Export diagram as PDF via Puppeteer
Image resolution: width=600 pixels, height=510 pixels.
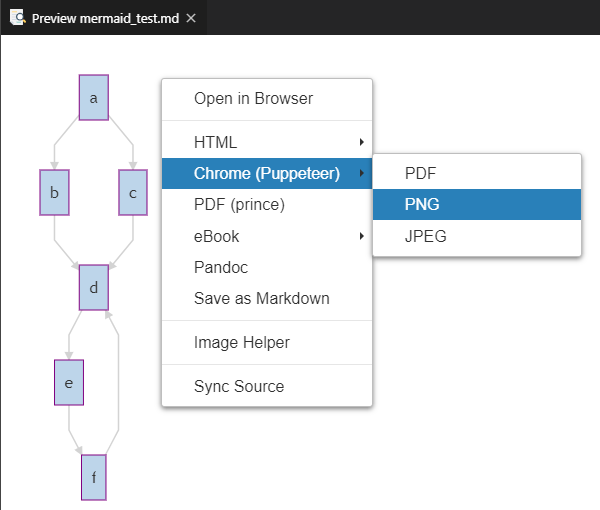pyautogui.click(x=420, y=173)
